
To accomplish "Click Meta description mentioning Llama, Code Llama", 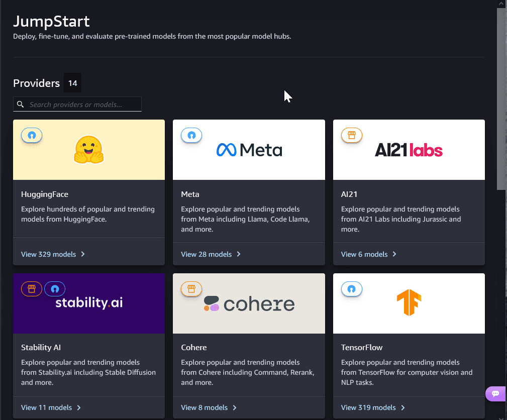I will pyautogui.click(x=245, y=219).
